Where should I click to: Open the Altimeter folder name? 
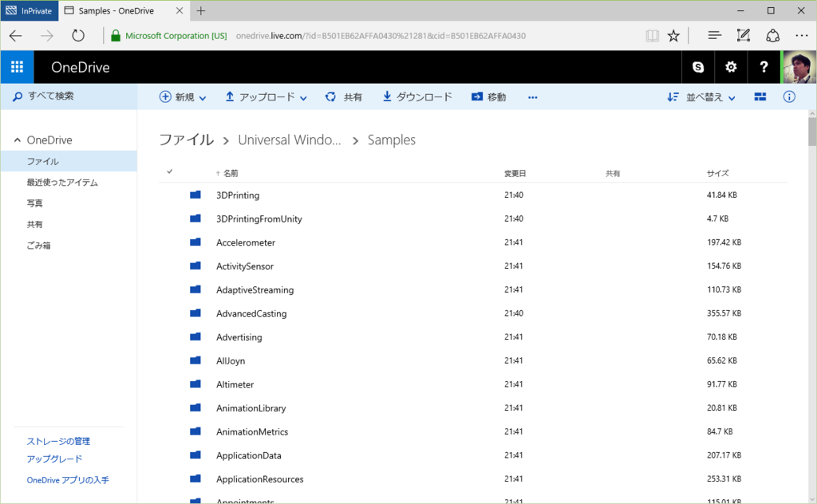click(235, 384)
